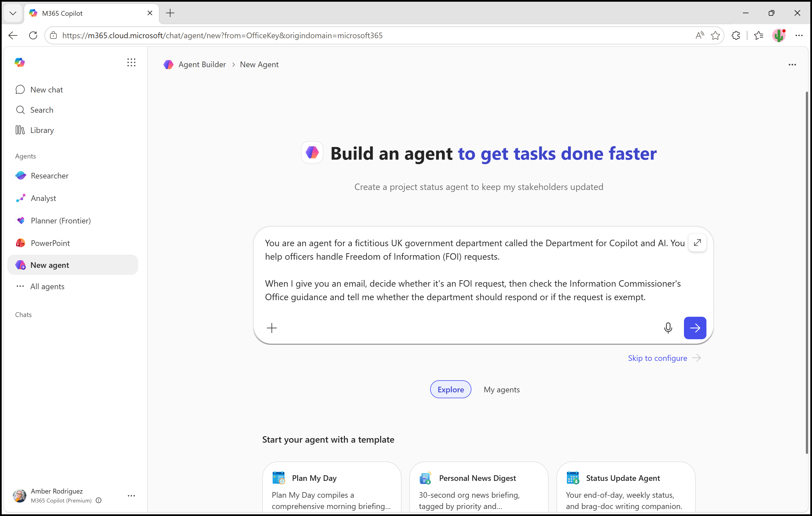
Task: Add this page to favorites star
Action: point(715,35)
